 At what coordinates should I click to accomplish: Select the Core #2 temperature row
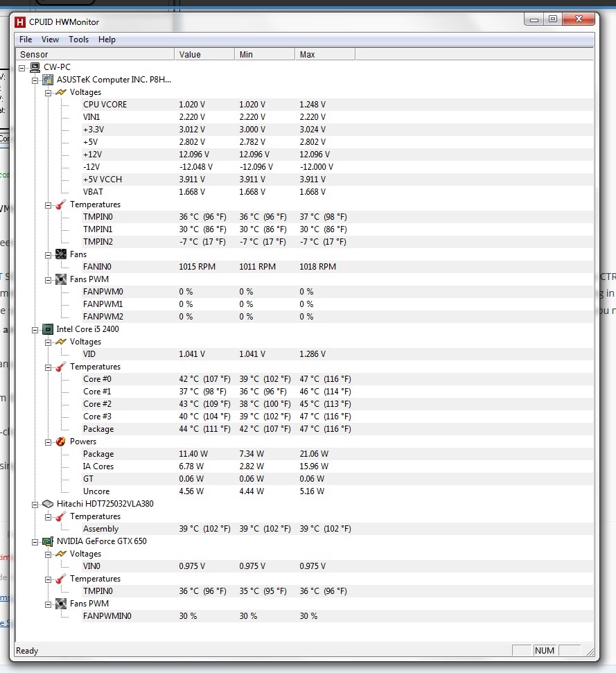[337, 404]
